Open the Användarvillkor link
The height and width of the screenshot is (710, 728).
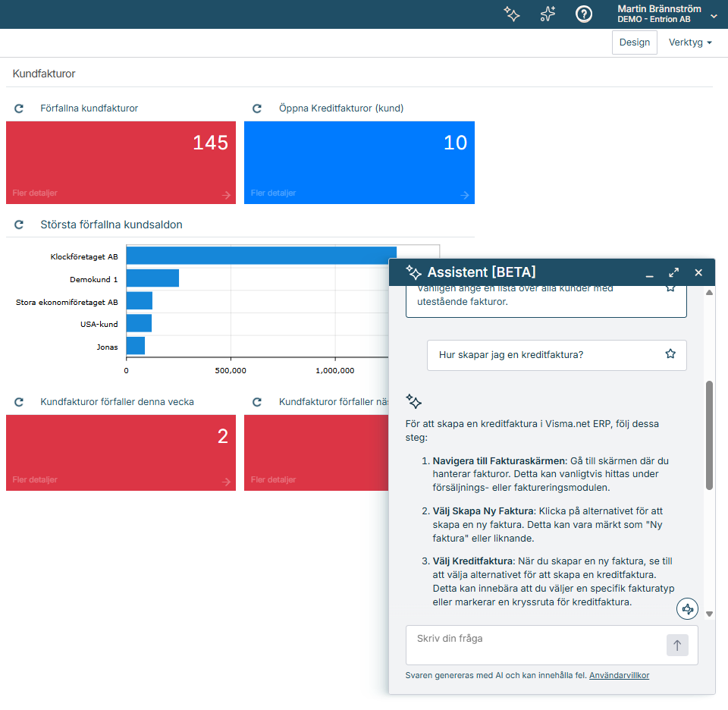coord(620,676)
